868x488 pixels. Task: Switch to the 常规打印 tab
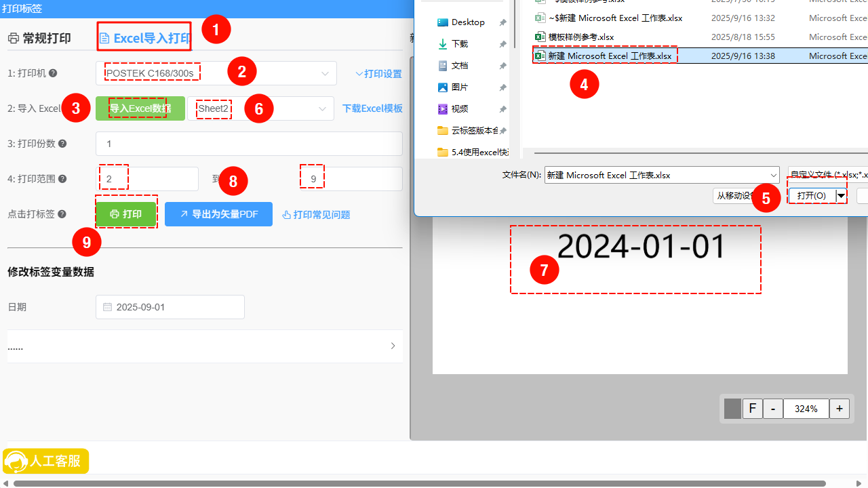click(x=39, y=38)
